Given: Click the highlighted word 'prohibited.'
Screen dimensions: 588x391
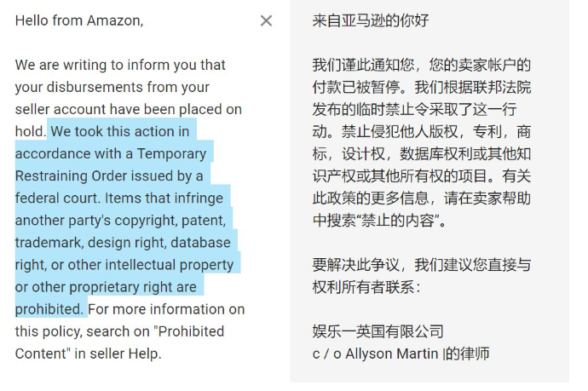Looking at the screenshot, I should click(49, 309).
